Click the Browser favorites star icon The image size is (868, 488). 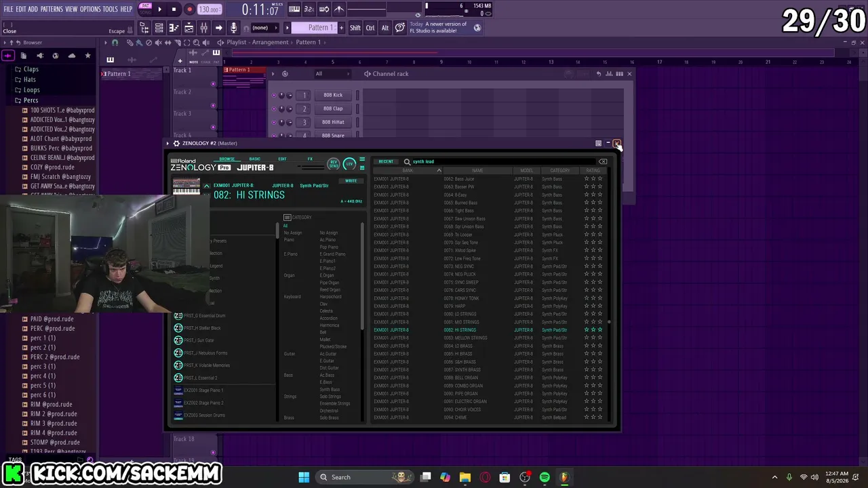point(87,56)
